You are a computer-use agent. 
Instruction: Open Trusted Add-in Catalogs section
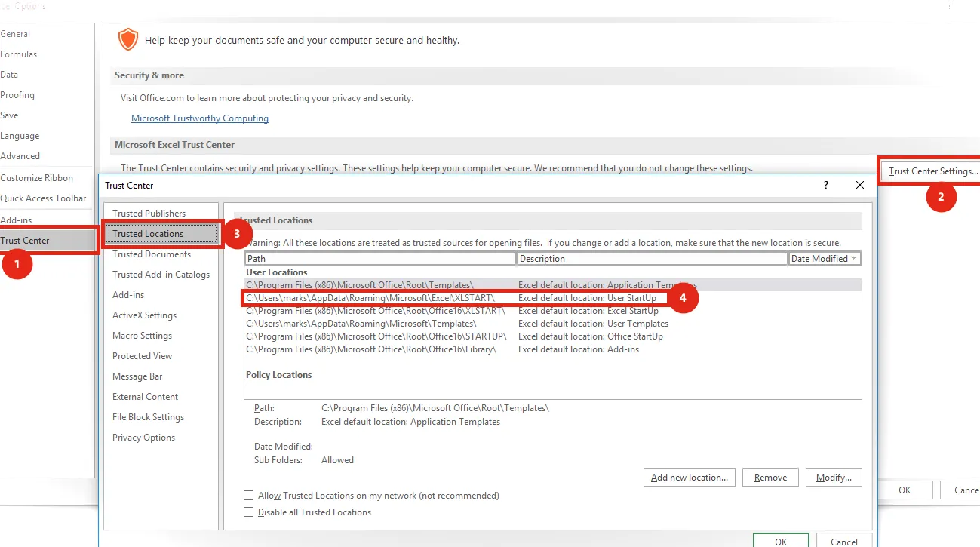(x=161, y=275)
